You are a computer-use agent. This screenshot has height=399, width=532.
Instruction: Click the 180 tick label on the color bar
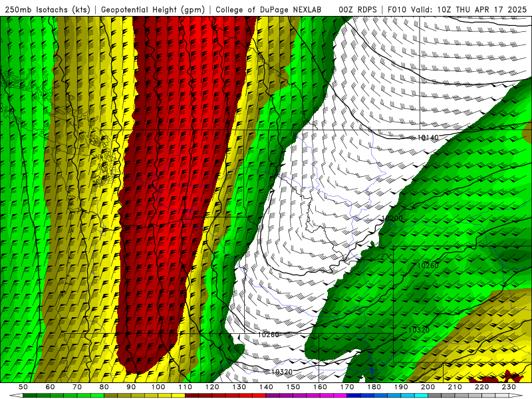[x=374, y=387]
